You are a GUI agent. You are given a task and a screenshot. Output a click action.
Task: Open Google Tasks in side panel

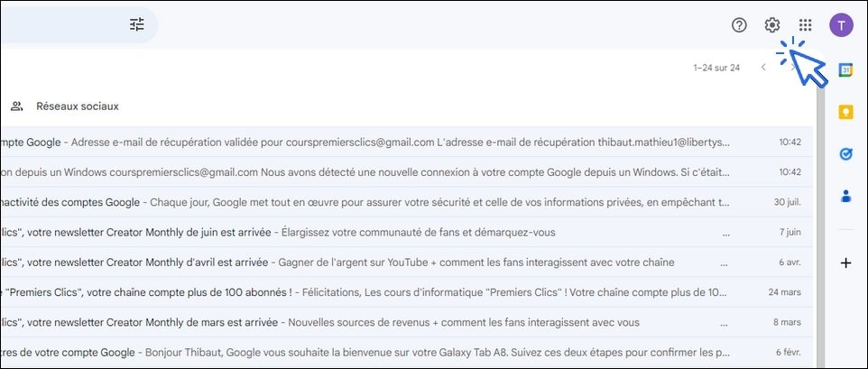click(x=845, y=154)
